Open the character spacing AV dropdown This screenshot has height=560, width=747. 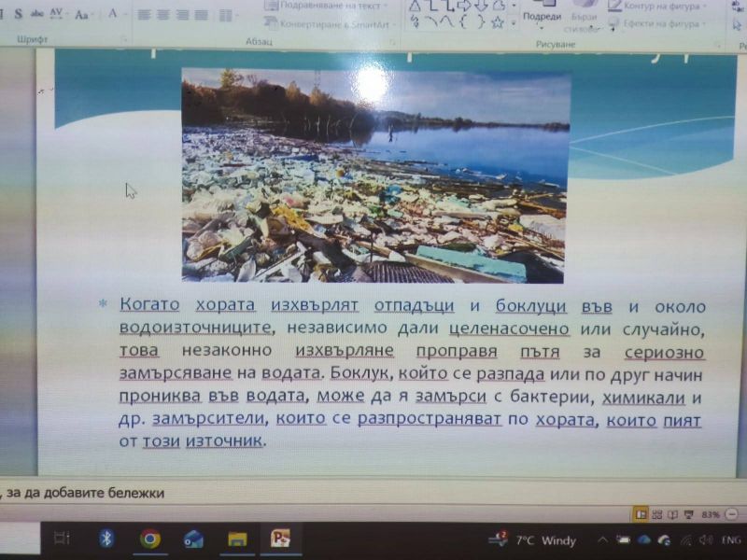(58, 14)
